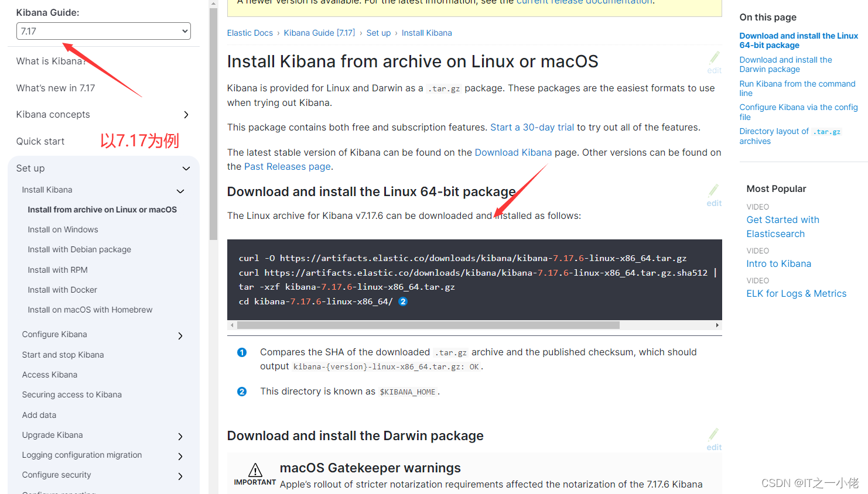Open Install with RPM
This screenshot has width=868, height=494.
point(57,270)
